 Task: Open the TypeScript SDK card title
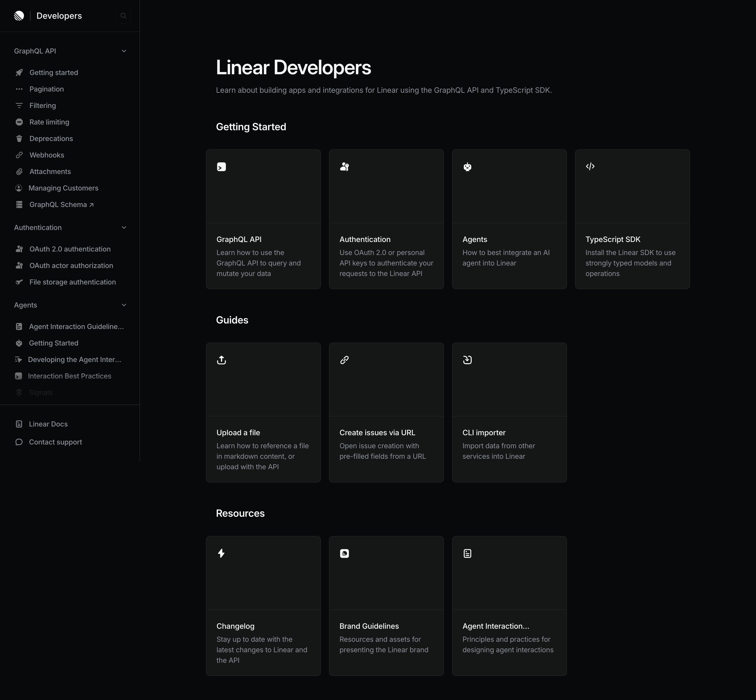pyautogui.click(x=613, y=239)
